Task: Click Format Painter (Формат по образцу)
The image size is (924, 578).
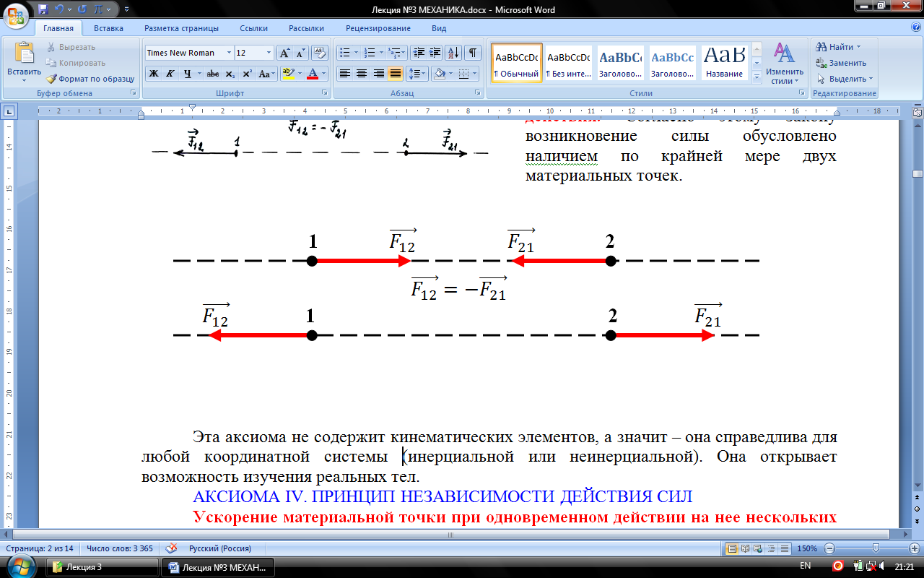Action: (x=90, y=79)
